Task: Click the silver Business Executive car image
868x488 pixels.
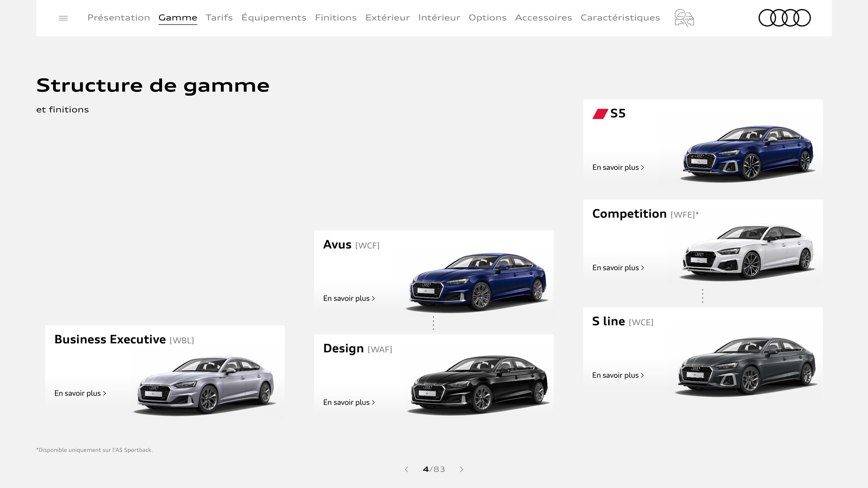Action: tap(206, 386)
